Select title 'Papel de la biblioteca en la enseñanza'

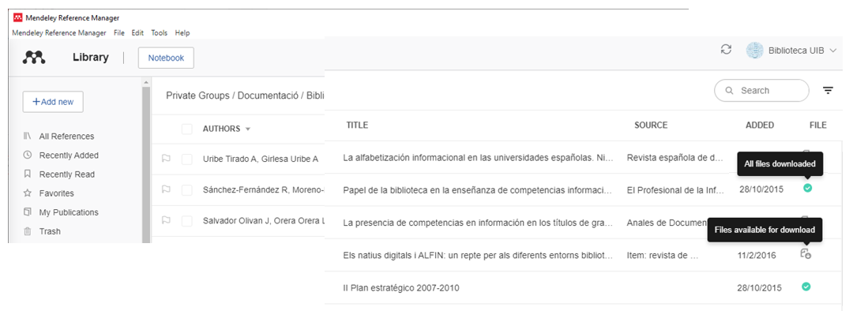479,189
